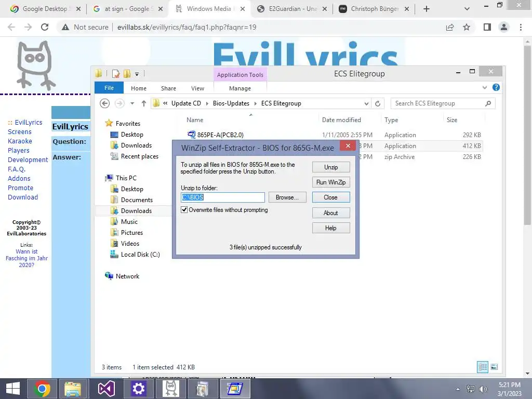This screenshot has width=532, height=399.
Task: Go back in Explorer navigation
Action: coord(104,103)
